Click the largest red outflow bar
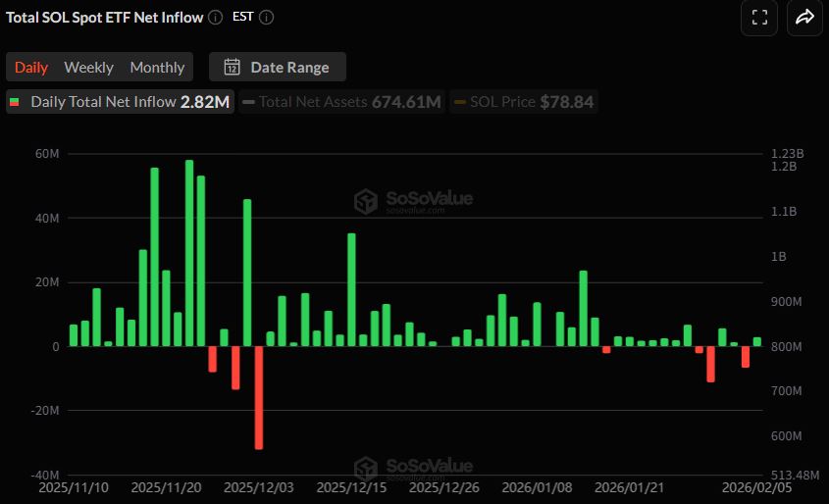 coord(259,397)
